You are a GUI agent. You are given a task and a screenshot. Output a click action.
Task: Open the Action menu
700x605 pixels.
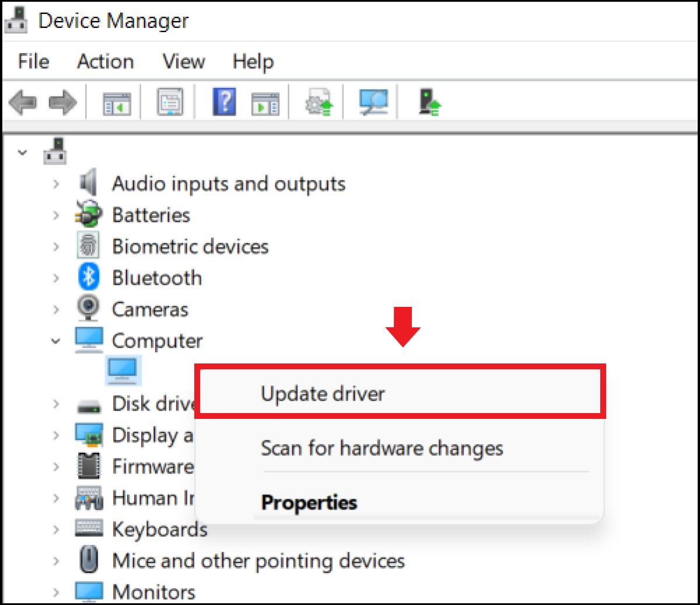[x=105, y=61]
